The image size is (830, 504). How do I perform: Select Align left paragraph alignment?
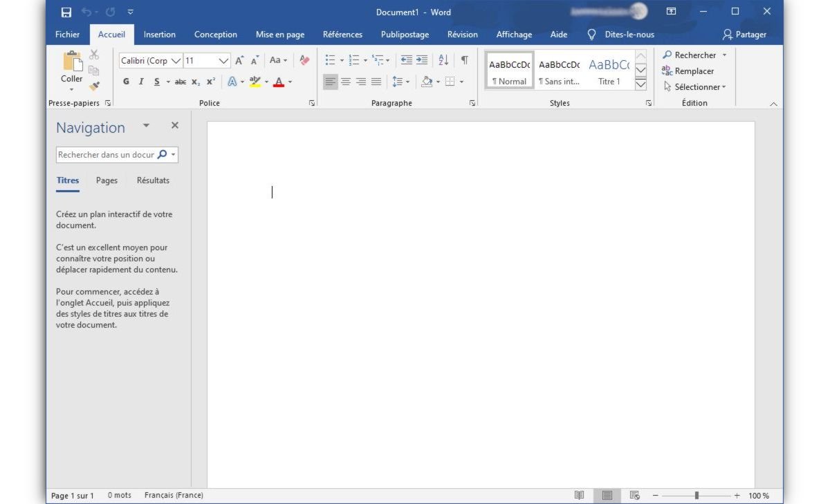click(x=331, y=82)
